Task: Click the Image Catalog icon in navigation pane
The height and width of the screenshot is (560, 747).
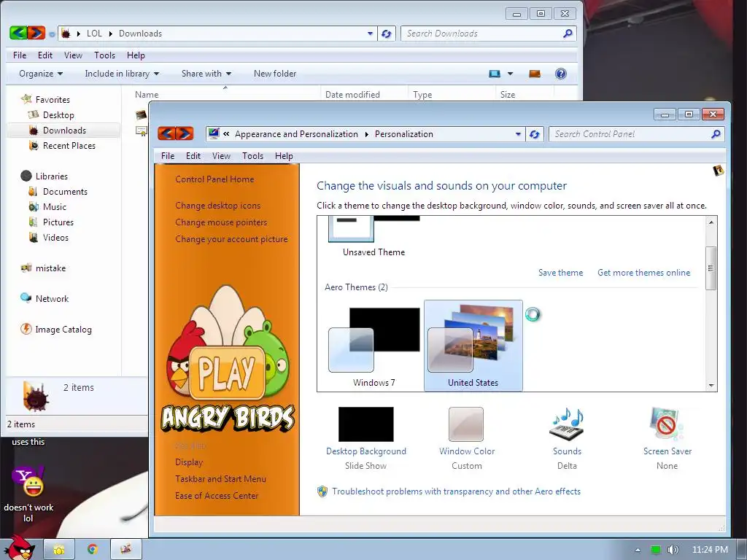Action: (26, 329)
